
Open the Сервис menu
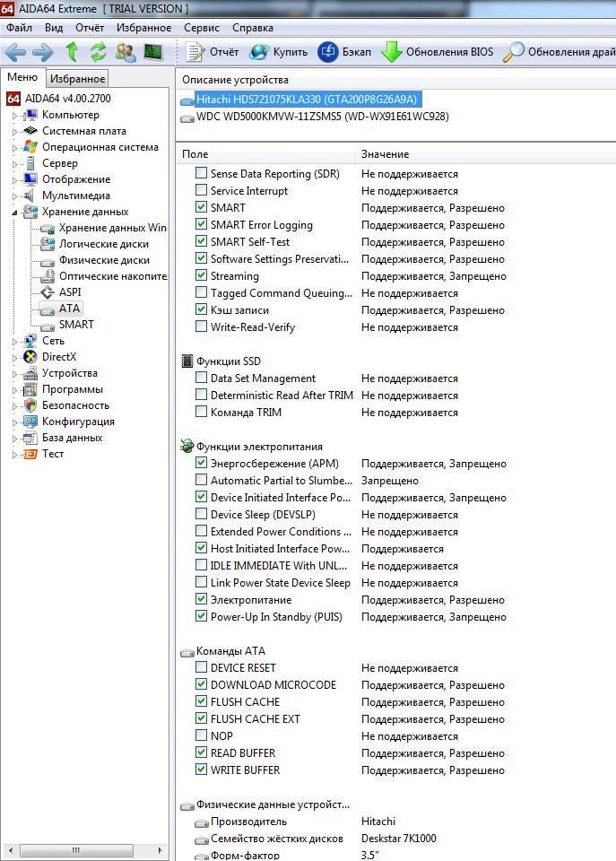(x=202, y=28)
